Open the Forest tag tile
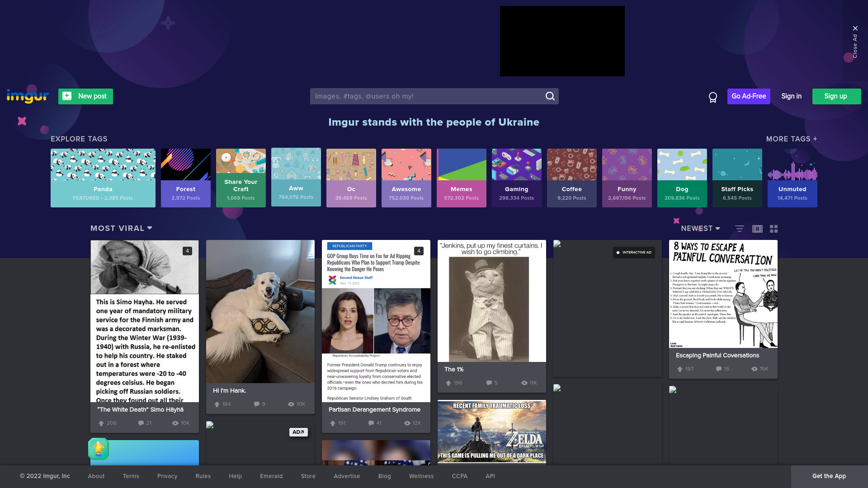Screen dimensions: 868x488 coord(186,178)
